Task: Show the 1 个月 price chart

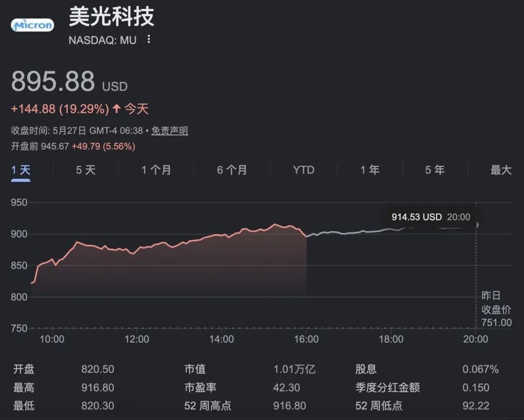Action: (156, 170)
